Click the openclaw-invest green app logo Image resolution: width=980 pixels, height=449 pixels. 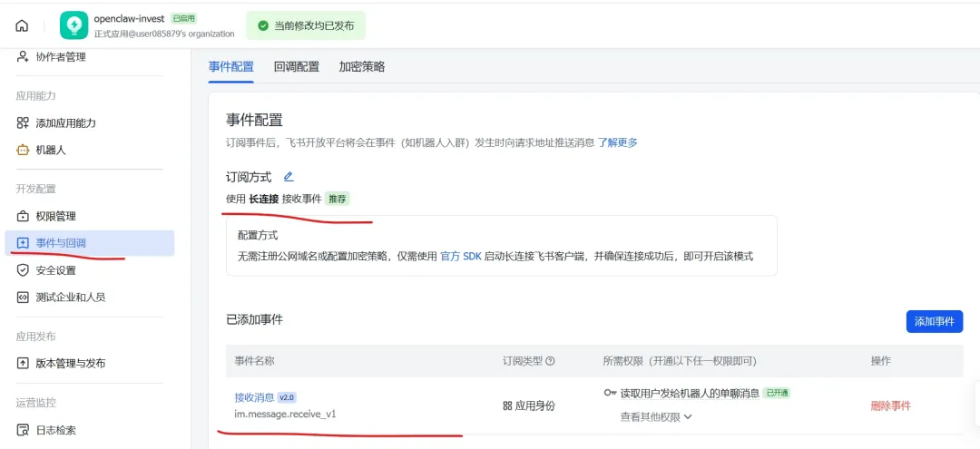(73, 25)
